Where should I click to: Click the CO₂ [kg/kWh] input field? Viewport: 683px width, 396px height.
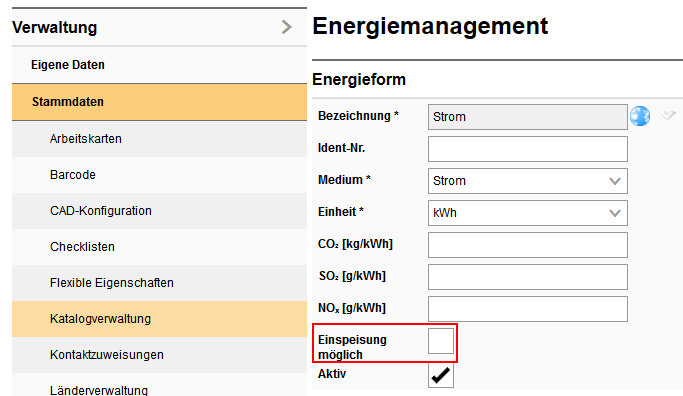[x=527, y=245]
